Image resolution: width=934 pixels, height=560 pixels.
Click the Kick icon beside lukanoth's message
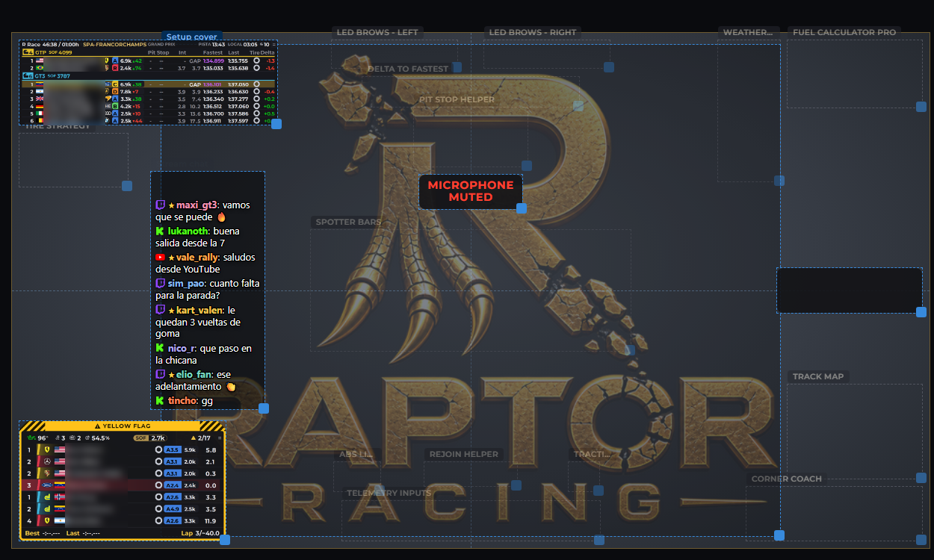[x=160, y=231]
